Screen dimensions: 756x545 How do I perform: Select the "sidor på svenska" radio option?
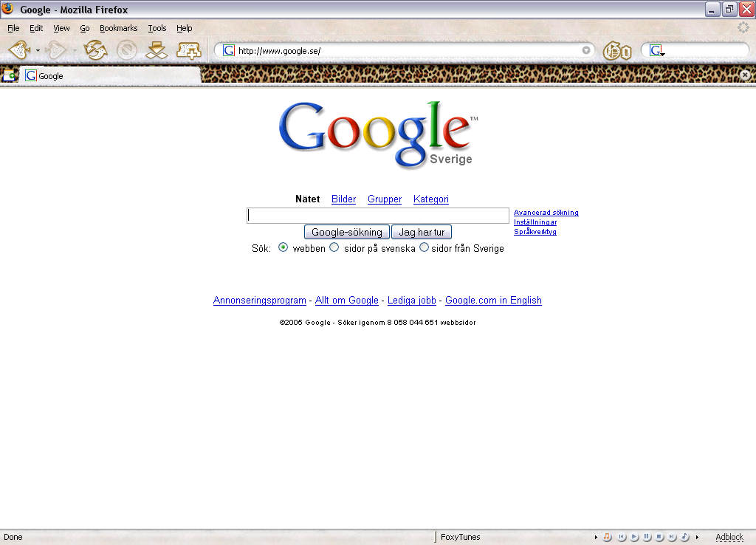click(334, 248)
